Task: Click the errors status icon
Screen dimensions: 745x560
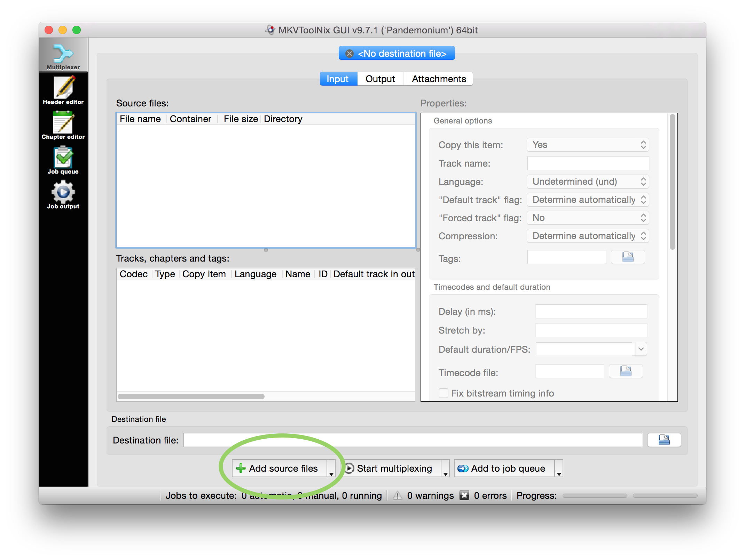Action: [x=464, y=496]
